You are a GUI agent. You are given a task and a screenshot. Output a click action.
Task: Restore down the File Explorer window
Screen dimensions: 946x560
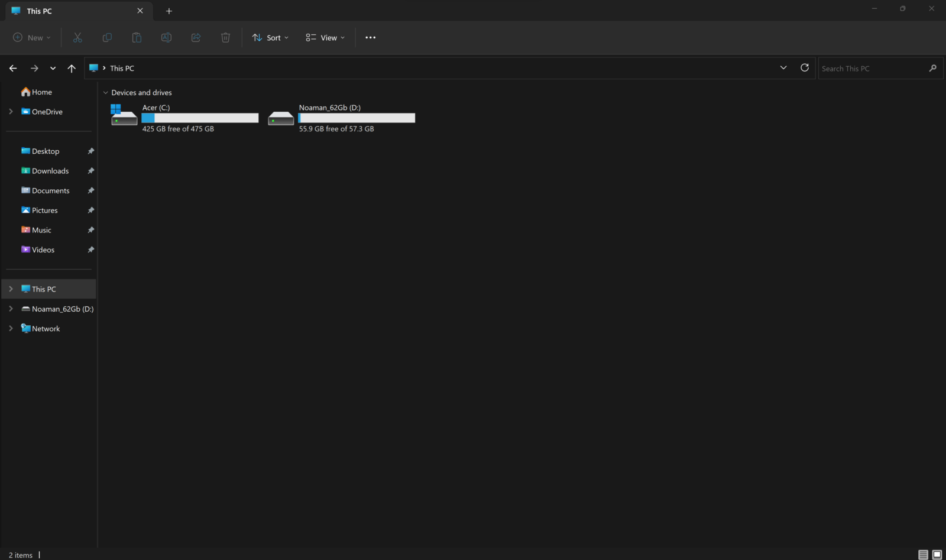903,8
